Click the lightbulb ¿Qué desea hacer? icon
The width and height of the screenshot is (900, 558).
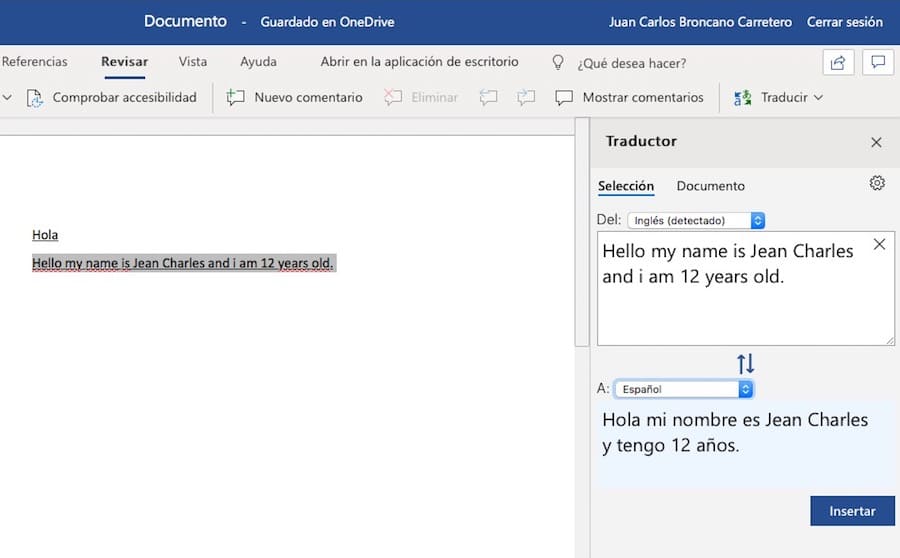coord(559,62)
